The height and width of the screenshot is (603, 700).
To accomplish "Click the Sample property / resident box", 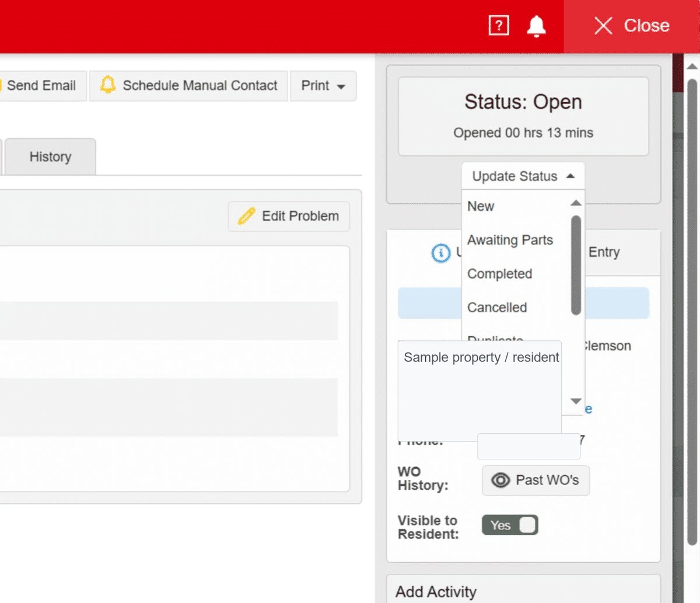I will pyautogui.click(x=480, y=391).
